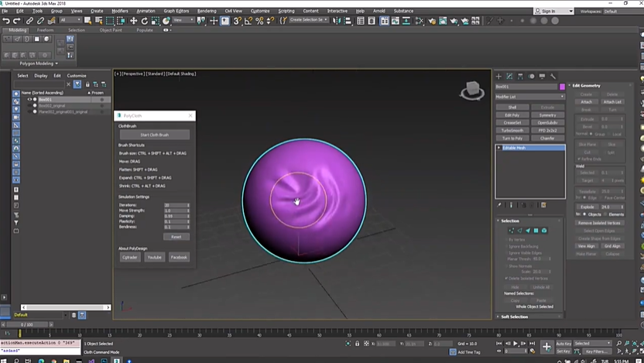Open selection filter All dropdown
Viewport: 644px width, 363px height.
tap(70, 20)
